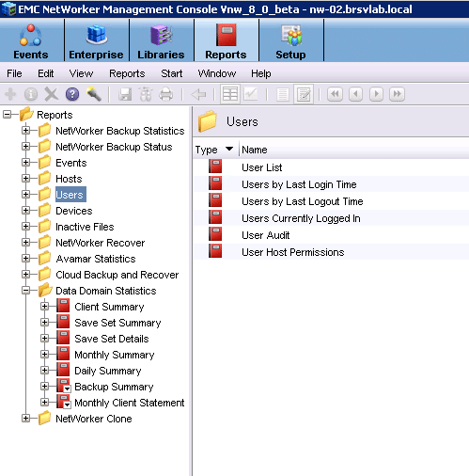Open the Libraries section

(x=161, y=41)
